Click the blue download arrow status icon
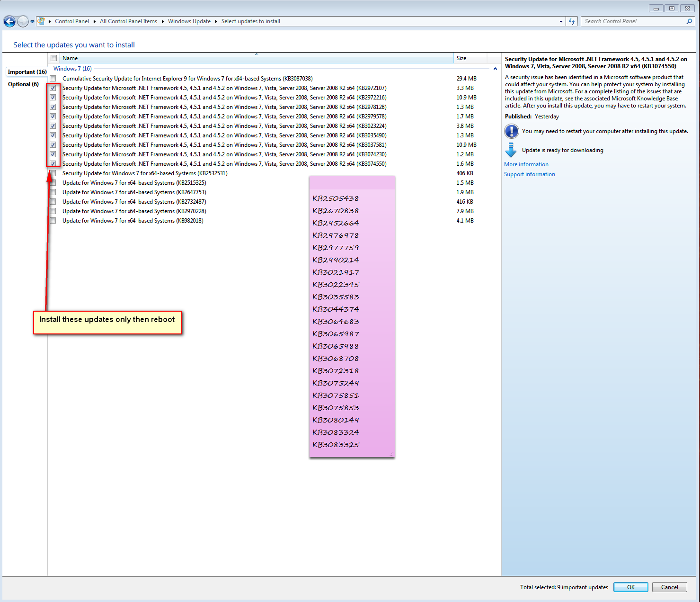This screenshot has width=700, height=602. (x=511, y=150)
